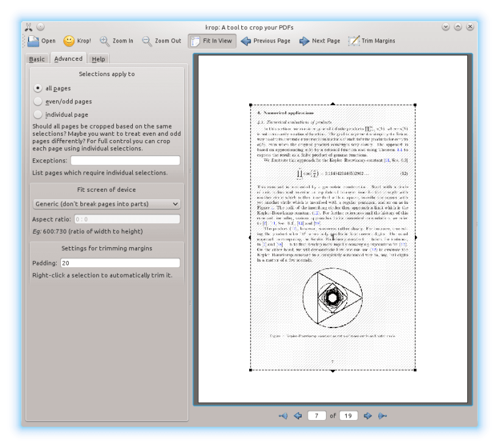Minimize the krop window

tap(445, 27)
